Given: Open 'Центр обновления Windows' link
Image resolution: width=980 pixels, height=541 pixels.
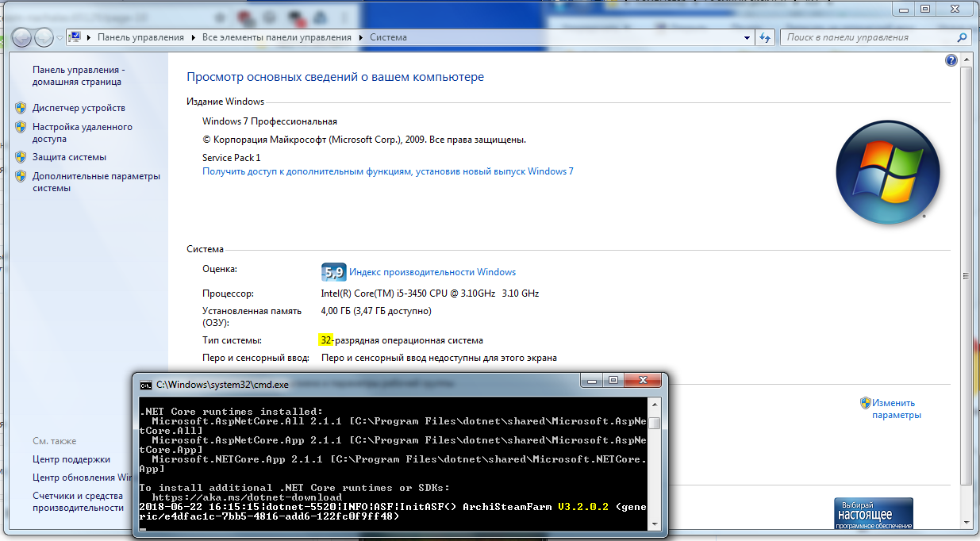Looking at the screenshot, I should tap(82, 478).
